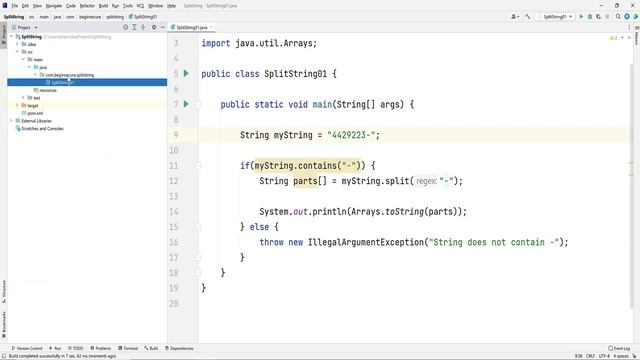The image size is (640, 360).
Task: Open the Build menu
Action: [x=103, y=6]
